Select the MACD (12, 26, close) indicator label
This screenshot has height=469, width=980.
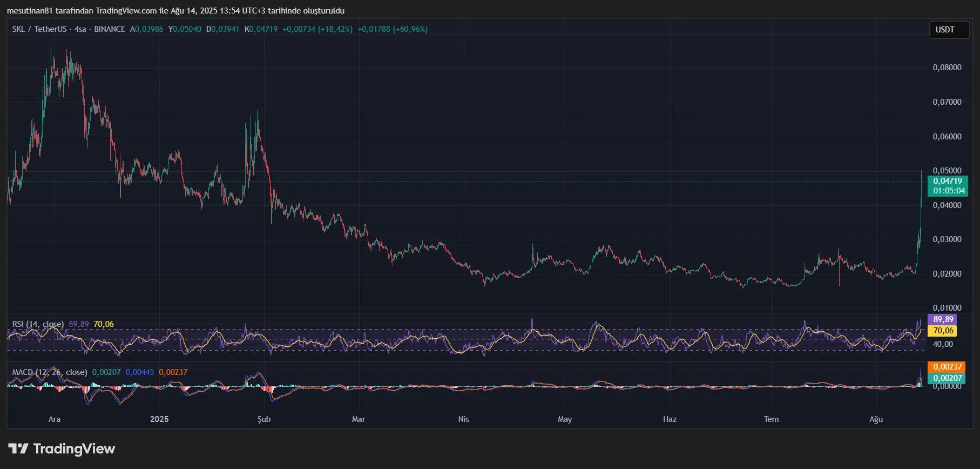tap(50, 372)
